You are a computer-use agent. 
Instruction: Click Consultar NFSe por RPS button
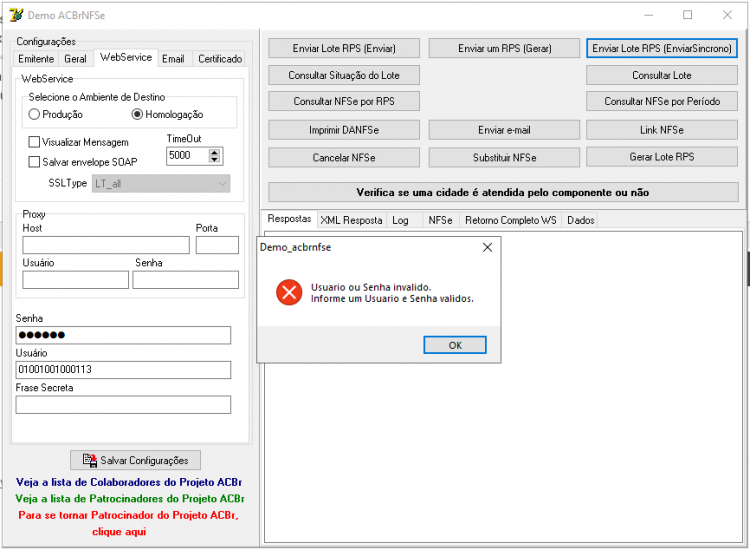coord(344,101)
